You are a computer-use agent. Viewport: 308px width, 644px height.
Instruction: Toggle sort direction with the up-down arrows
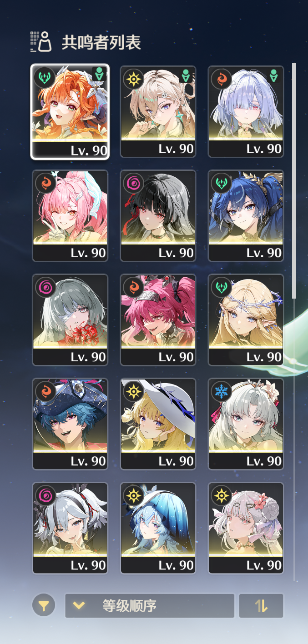[261, 605]
